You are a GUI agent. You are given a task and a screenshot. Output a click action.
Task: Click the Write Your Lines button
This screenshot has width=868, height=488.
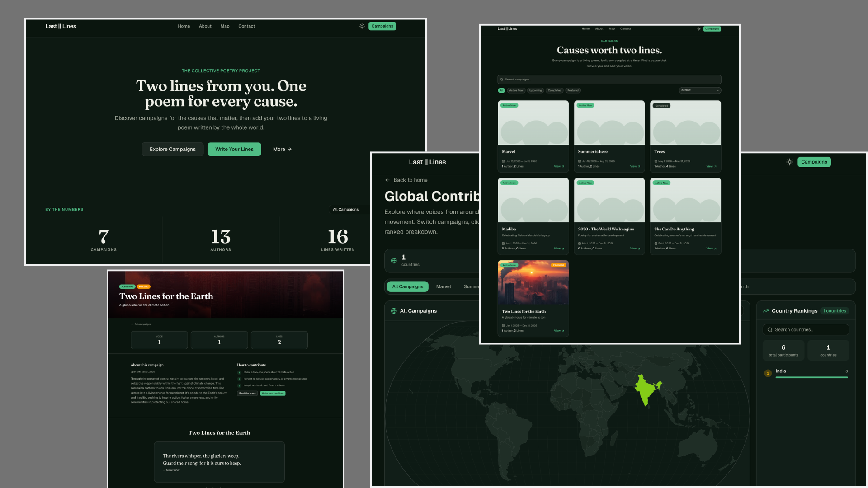click(x=234, y=149)
